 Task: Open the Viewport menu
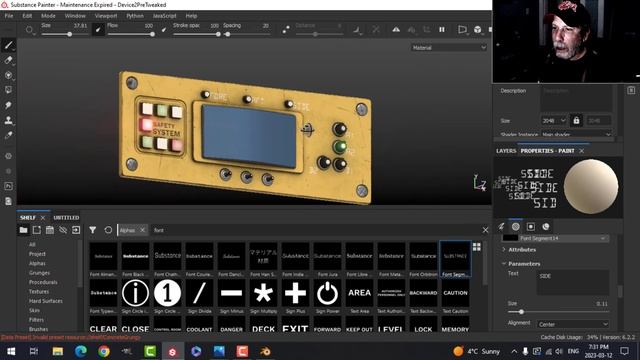point(106,16)
